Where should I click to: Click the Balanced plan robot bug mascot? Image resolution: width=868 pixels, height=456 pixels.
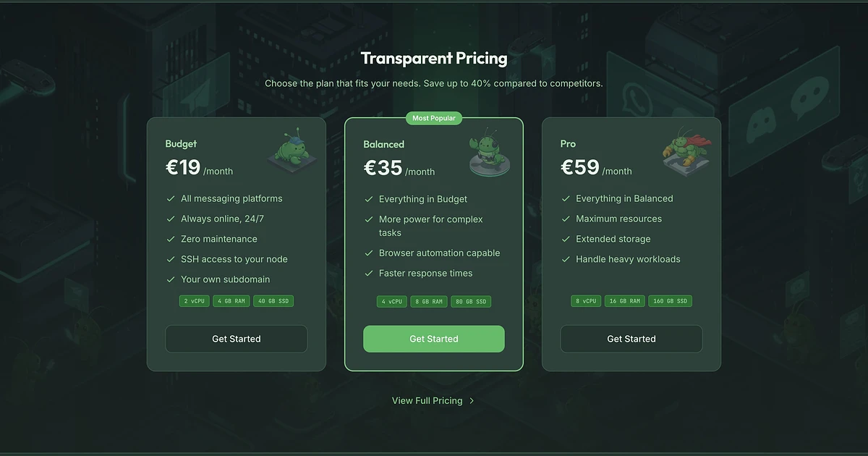pos(490,152)
